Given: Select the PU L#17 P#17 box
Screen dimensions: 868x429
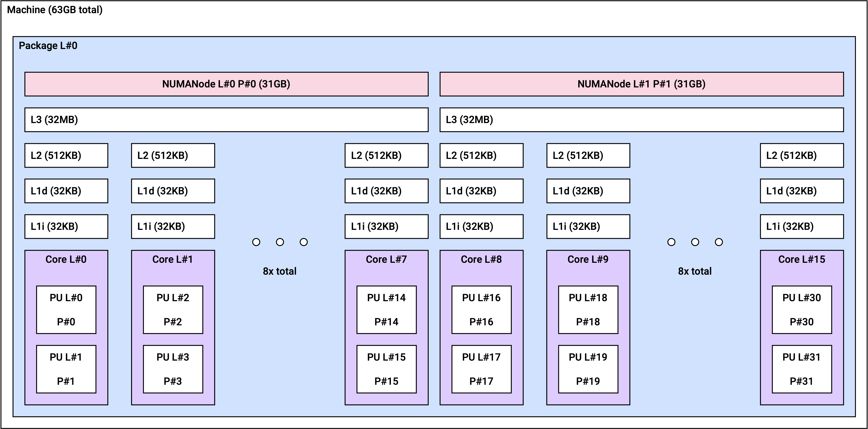Looking at the screenshot, I should coord(481,369).
